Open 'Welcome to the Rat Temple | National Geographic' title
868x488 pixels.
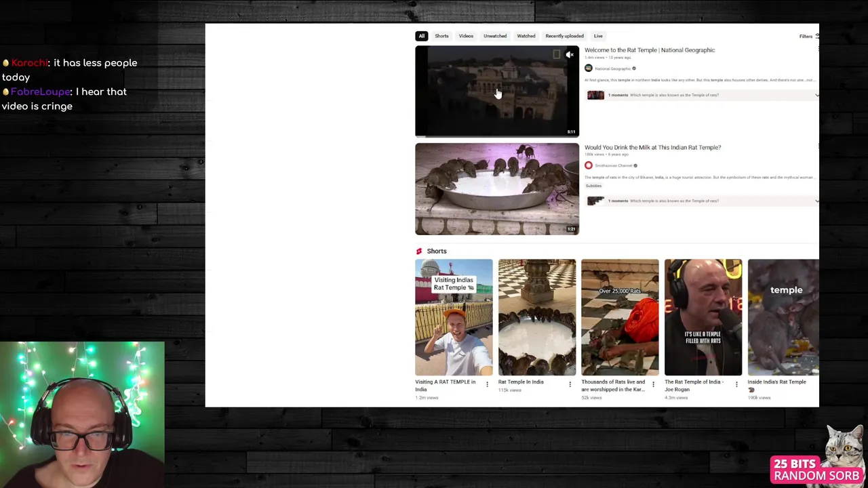coord(650,50)
